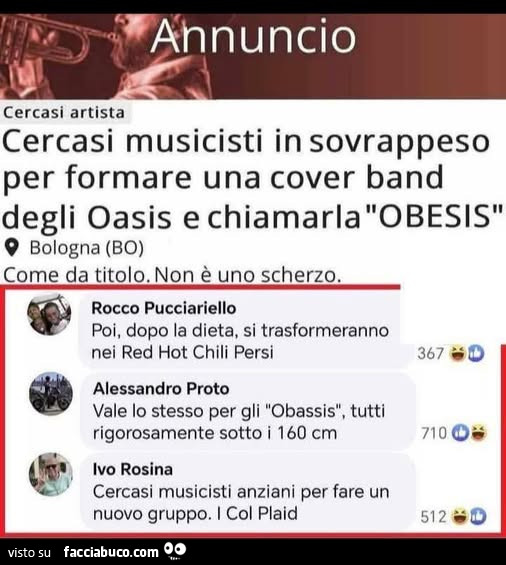Click the Bologna (BO) location text

pyautogui.click(x=86, y=248)
